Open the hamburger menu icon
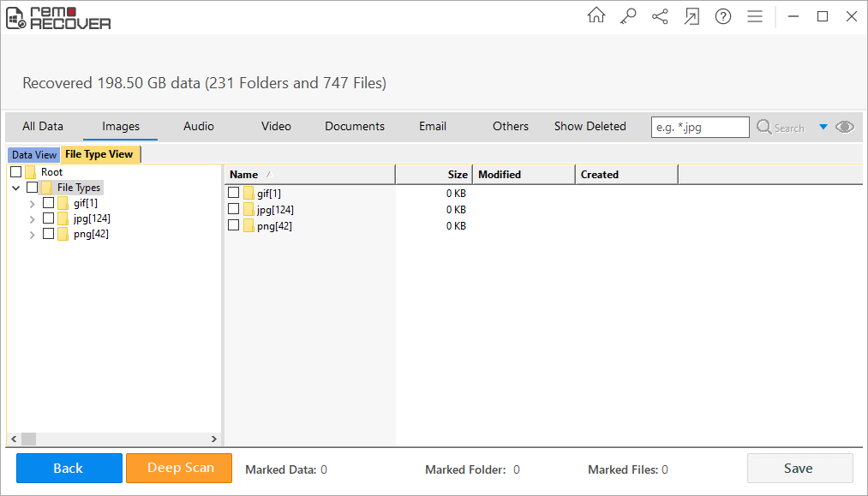 [755, 16]
